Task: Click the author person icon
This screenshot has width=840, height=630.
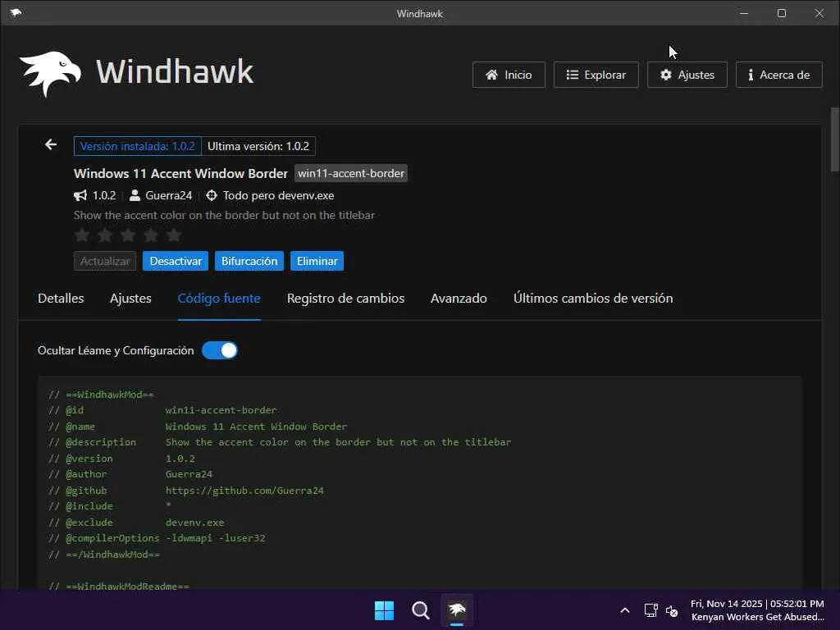Action: tap(135, 195)
